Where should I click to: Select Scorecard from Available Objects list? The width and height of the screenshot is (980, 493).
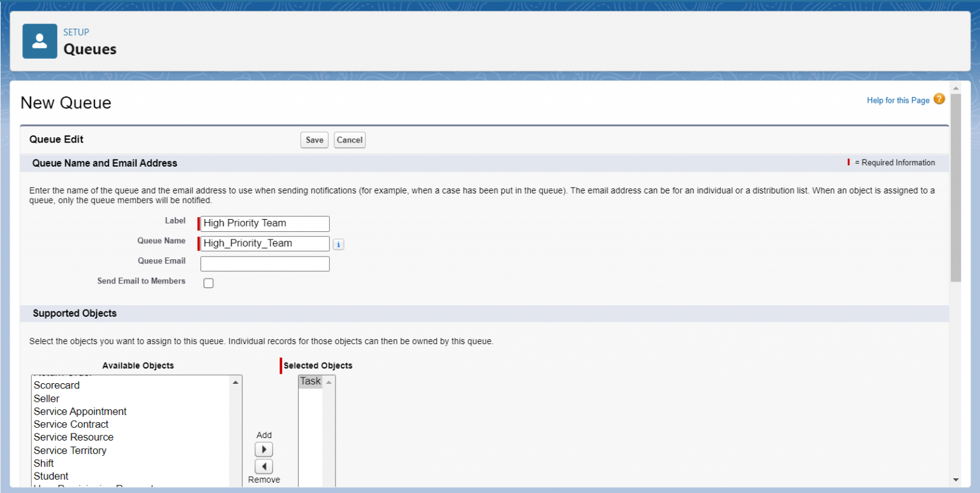[x=57, y=385]
